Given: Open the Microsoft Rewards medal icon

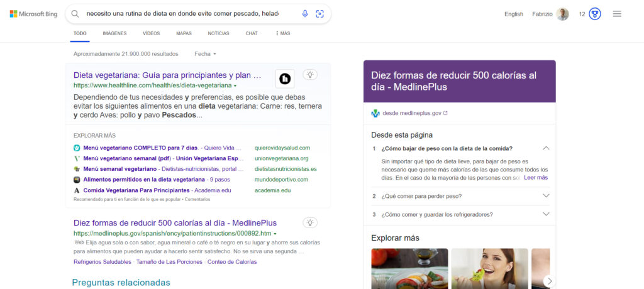Looking at the screenshot, I should pos(595,14).
